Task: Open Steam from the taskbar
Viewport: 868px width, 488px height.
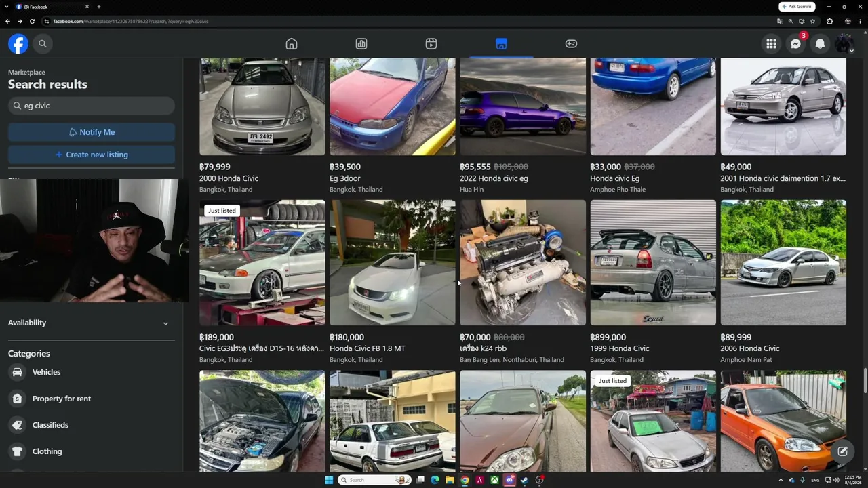Action: pyautogui.click(x=524, y=480)
